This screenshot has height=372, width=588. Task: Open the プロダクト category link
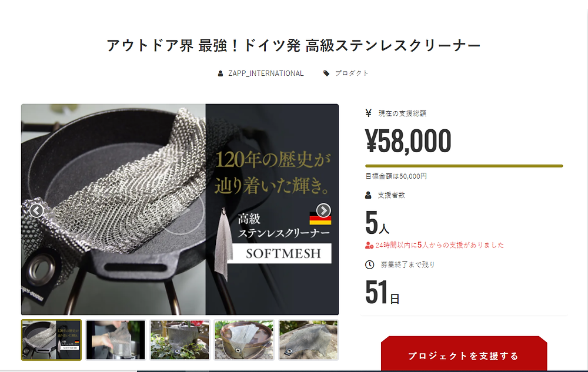tap(352, 73)
